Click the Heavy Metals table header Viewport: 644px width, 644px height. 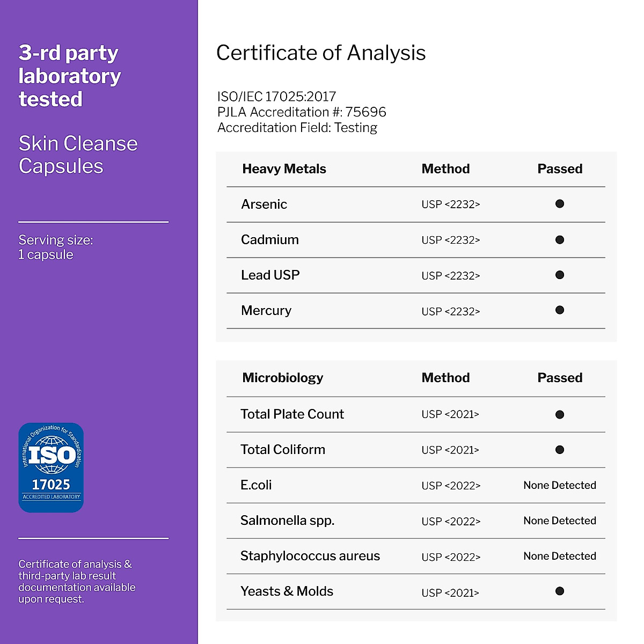284,169
